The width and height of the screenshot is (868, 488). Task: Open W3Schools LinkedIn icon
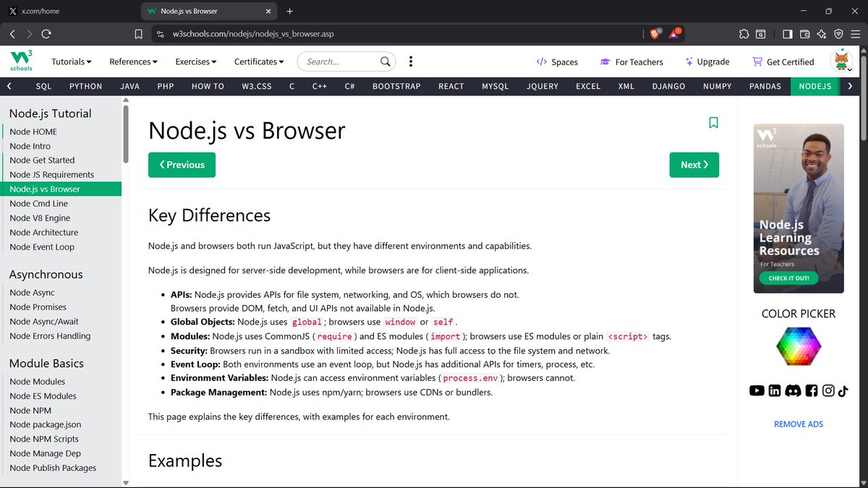point(775,390)
